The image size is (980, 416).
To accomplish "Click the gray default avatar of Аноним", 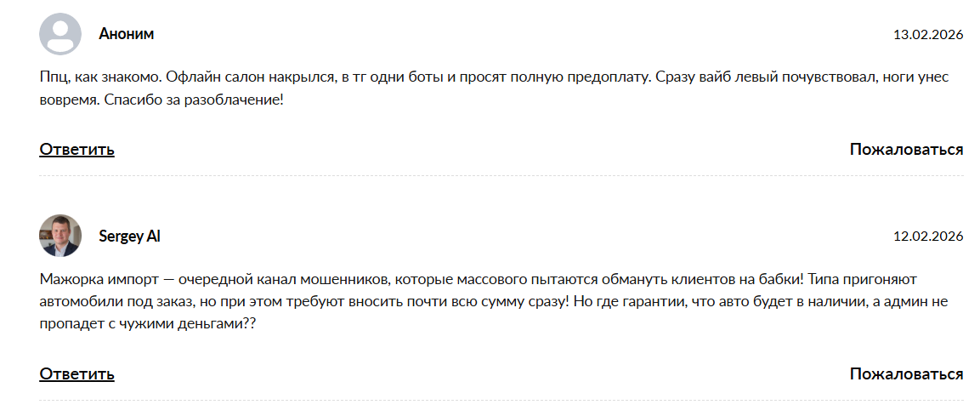I will pos(60,35).
